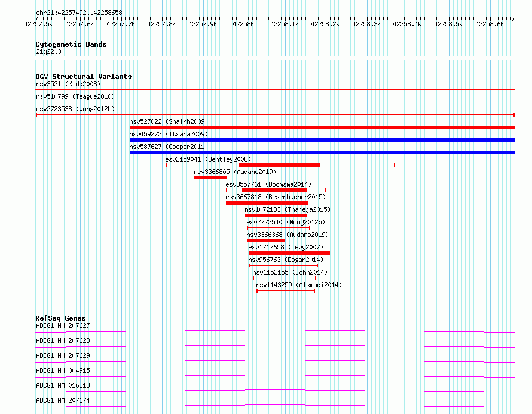Viewport: 532px width, 414px height.
Task: Click the 42257.5k ruler position label
Action: (38, 24)
